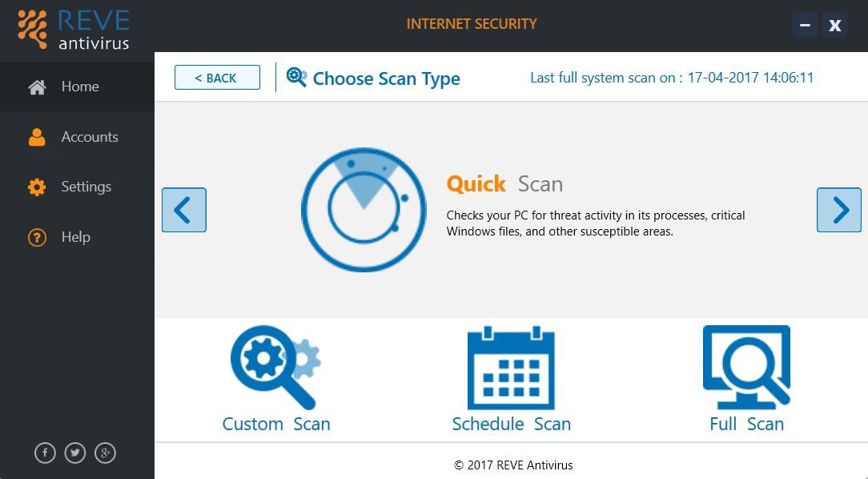Select the Full Scan text label
The width and height of the screenshot is (868, 479).
click(x=747, y=424)
